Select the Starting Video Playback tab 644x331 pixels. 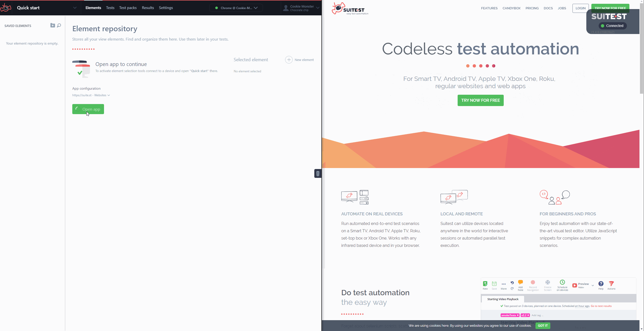point(503,299)
